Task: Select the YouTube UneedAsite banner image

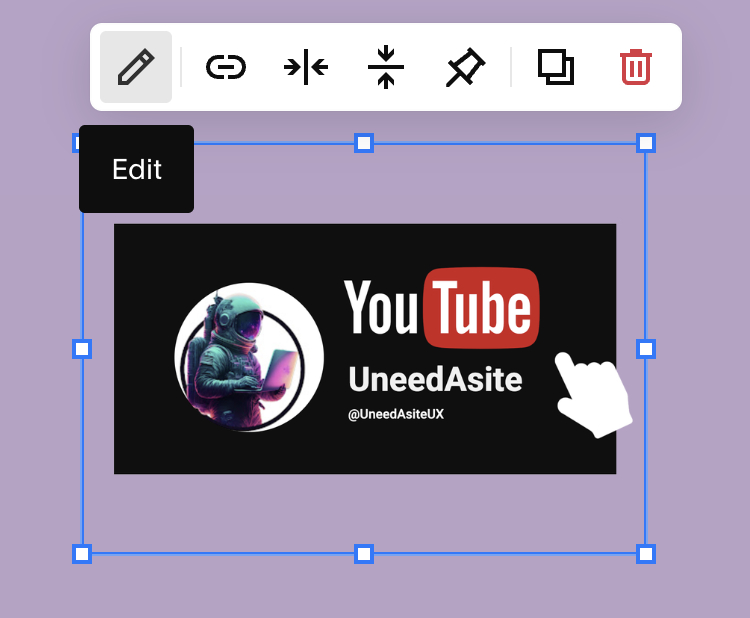Action: click(365, 349)
